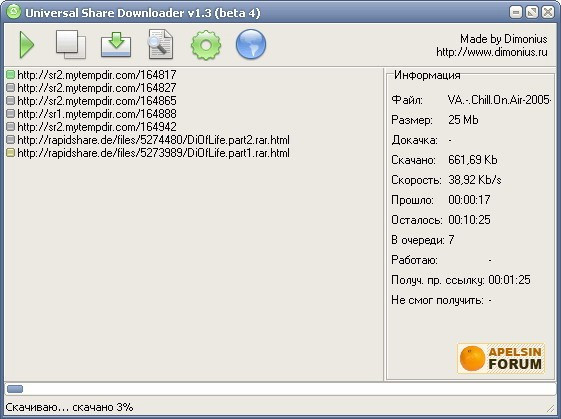Select the link http://sr2.mytempdir.com/164827
561x419 pixels.
click(x=97, y=88)
